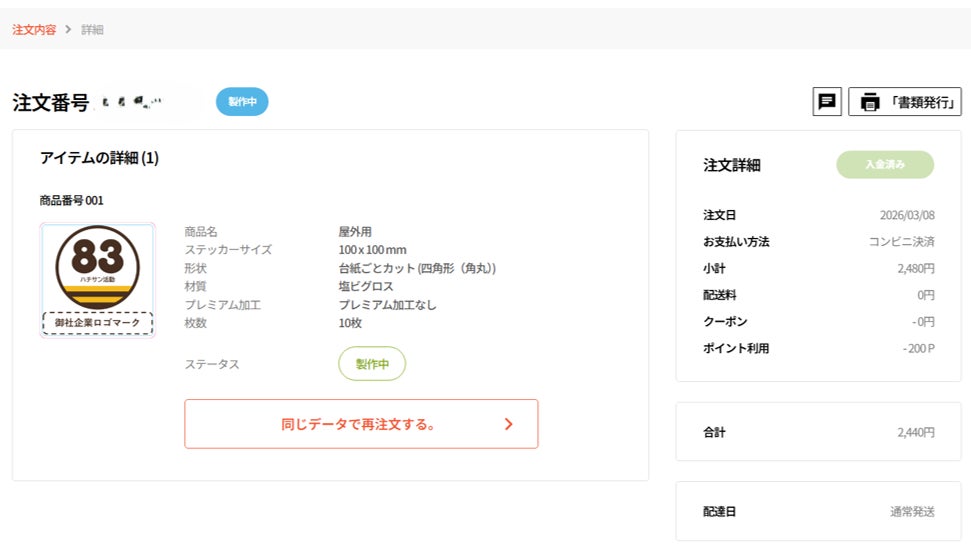Click the blue 製作中 badge beside order number
The image size is (971, 550).
242,102
